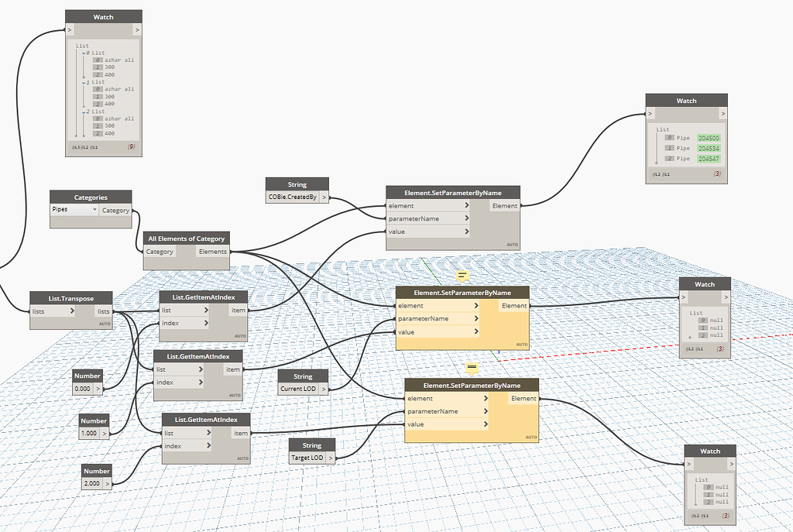Click the Target LOD string output arrow
Image resolution: width=793 pixels, height=532 pixels.
coord(330,458)
